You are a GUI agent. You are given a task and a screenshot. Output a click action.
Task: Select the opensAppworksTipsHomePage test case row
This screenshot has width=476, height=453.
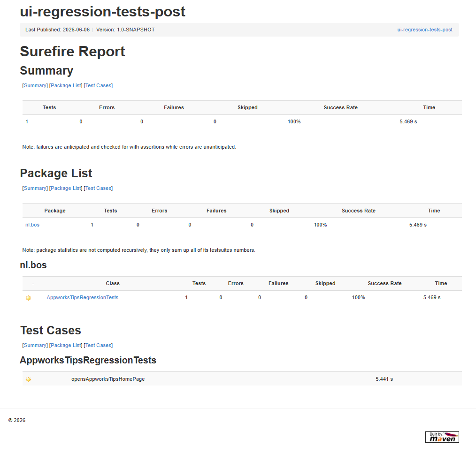(242, 379)
